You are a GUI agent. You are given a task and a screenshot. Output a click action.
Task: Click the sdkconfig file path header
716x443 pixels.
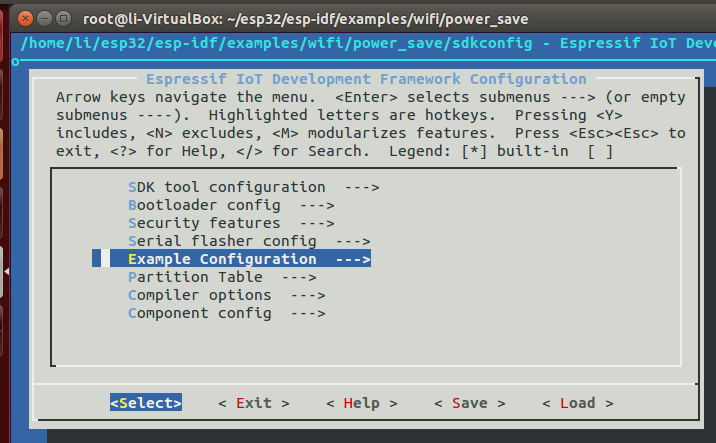(x=277, y=43)
